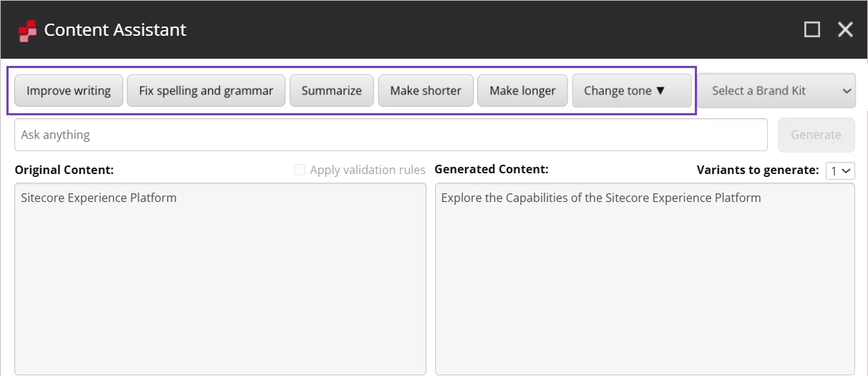Click Fix spelling and grammar
The width and height of the screenshot is (868, 376).
(206, 91)
